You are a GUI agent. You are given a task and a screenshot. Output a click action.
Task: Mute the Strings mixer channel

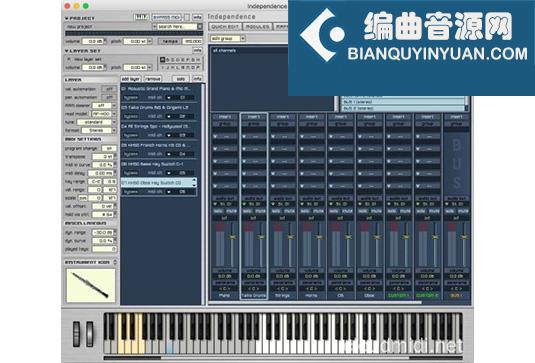click(289, 211)
